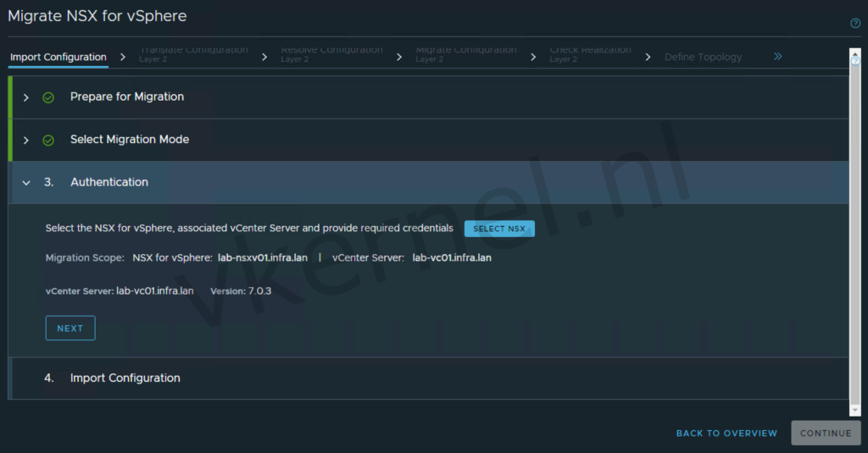The width and height of the screenshot is (868, 453).
Task: Open the Import Configuration step 4 row
Action: (x=430, y=378)
